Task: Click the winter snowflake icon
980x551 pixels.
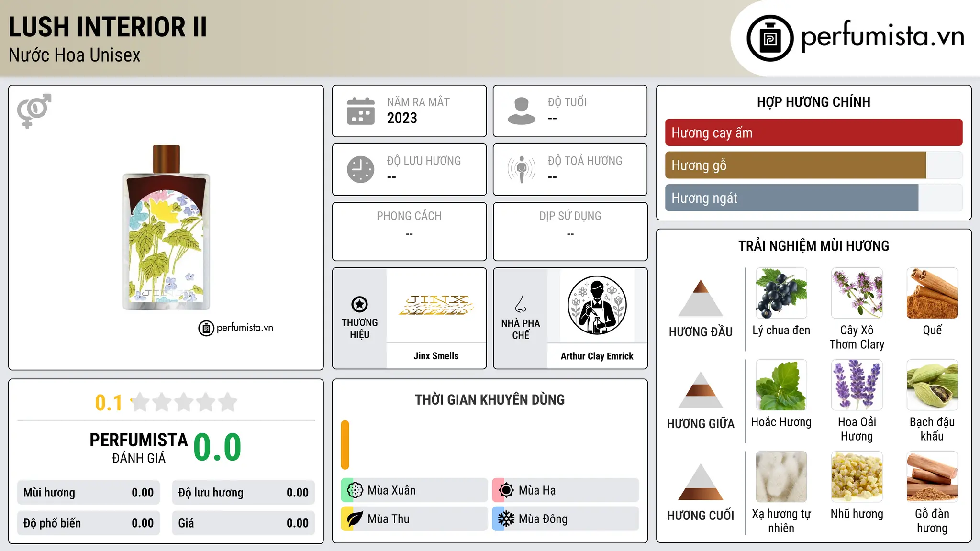Action: coord(506,519)
